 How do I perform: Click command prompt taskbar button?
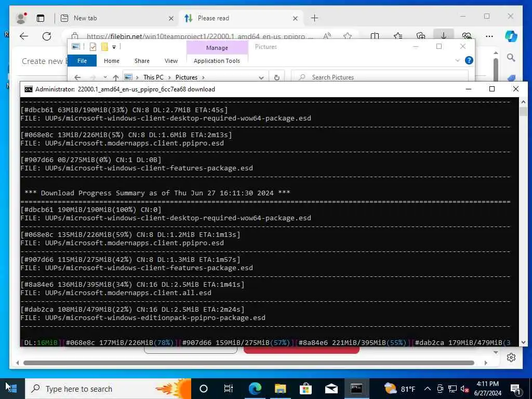tap(356, 389)
